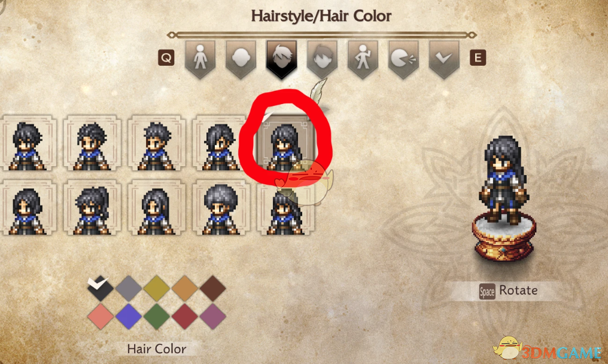The height and width of the screenshot is (364, 608).
Task: Pick the first spiky hairstyle thumbnail
Action: 28,143
